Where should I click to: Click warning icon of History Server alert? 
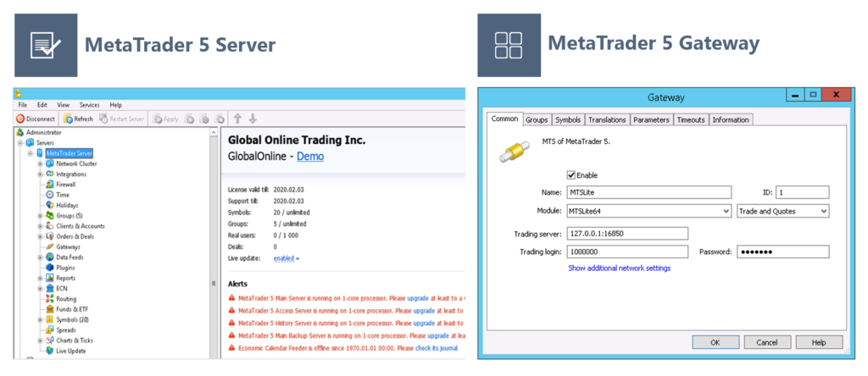pyautogui.click(x=231, y=323)
